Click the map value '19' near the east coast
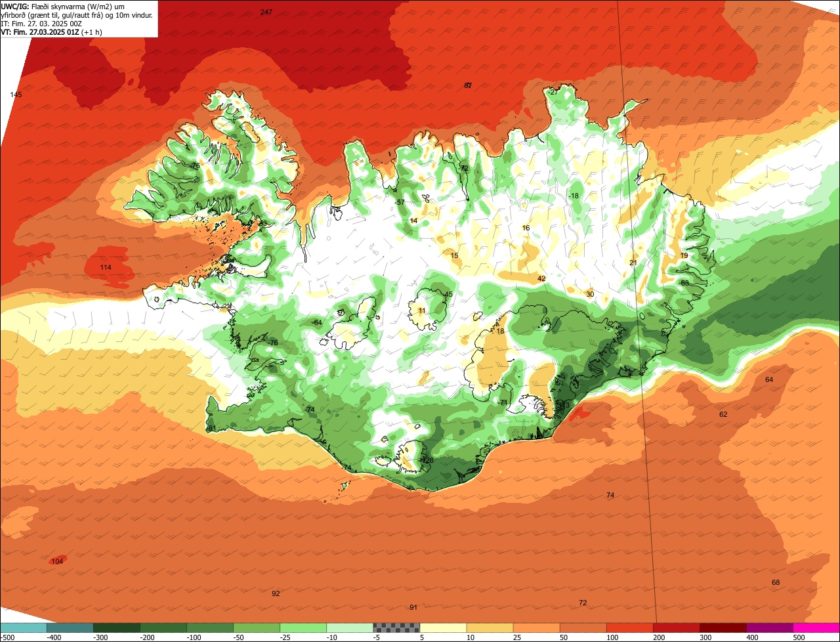 pyautogui.click(x=684, y=255)
